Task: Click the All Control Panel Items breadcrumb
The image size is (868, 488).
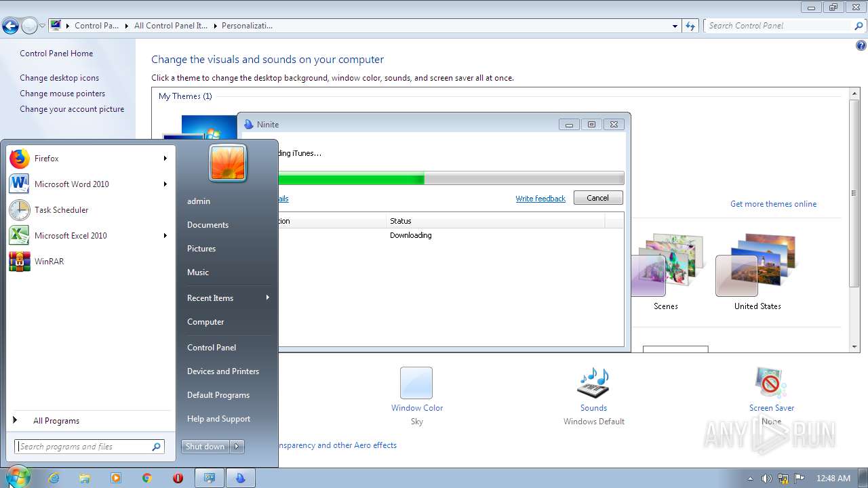Action: point(170,26)
